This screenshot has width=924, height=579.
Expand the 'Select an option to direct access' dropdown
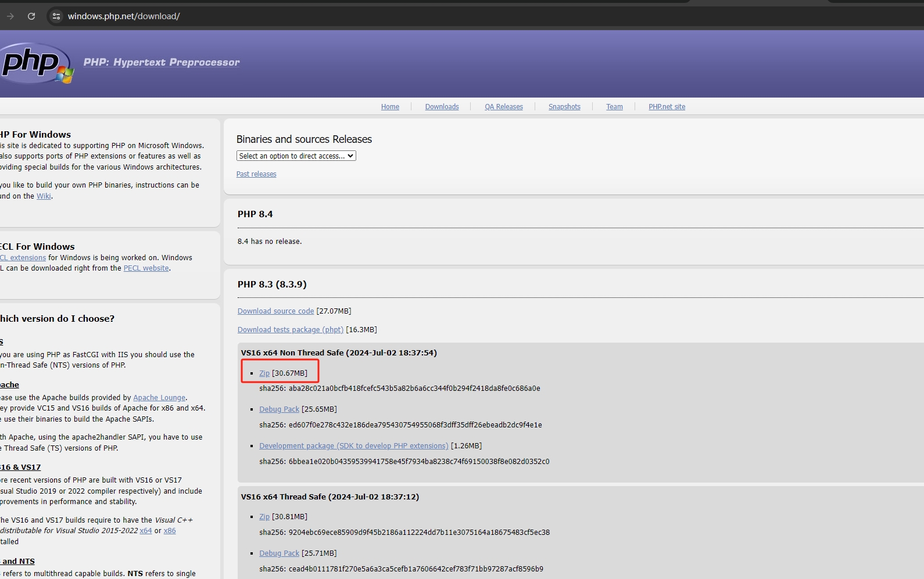point(296,156)
